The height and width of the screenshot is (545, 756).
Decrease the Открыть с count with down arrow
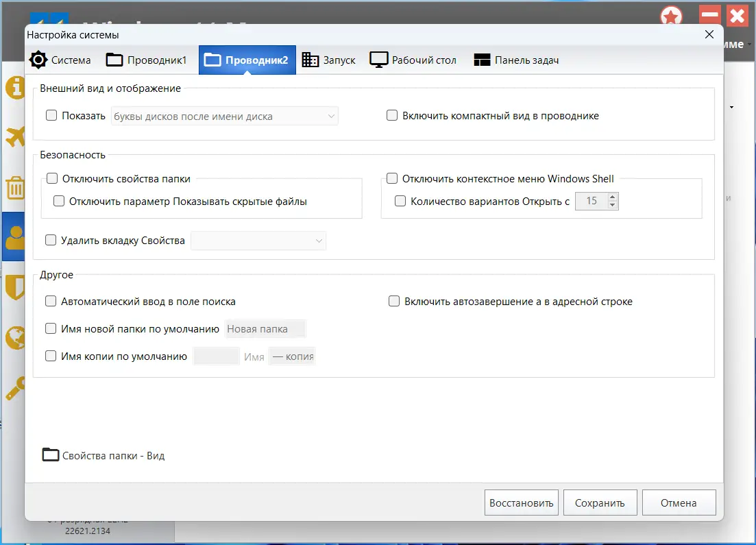pyautogui.click(x=612, y=205)
